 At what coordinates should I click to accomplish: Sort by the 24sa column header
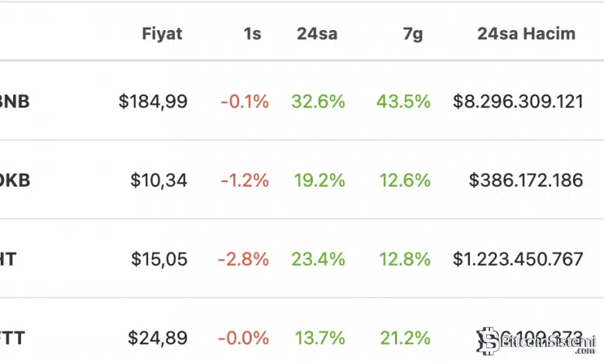pos(317,34)
